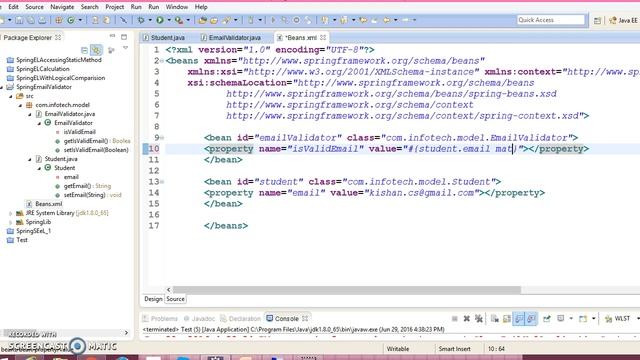This screenshot has height=360, width=640.
Task: Toggle Link with Editor in Package Explorer
Action: [x=96, y=50]
